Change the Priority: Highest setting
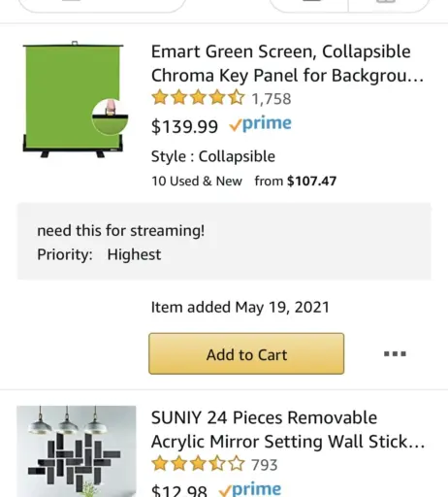This screenshot has height=497, width=448. (x=99, y=254)
